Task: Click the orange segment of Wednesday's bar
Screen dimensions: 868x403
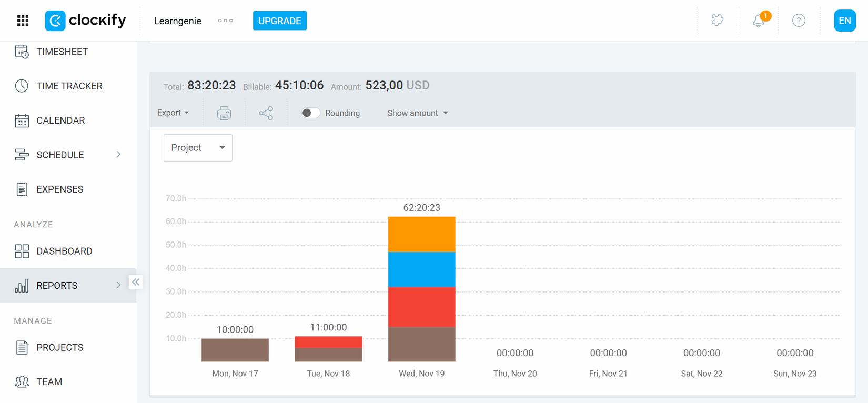Action: [x=421, y=235]
